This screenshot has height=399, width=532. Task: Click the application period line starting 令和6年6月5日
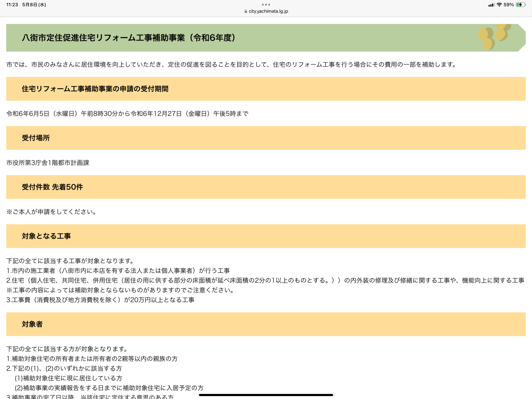pos(127,114)
